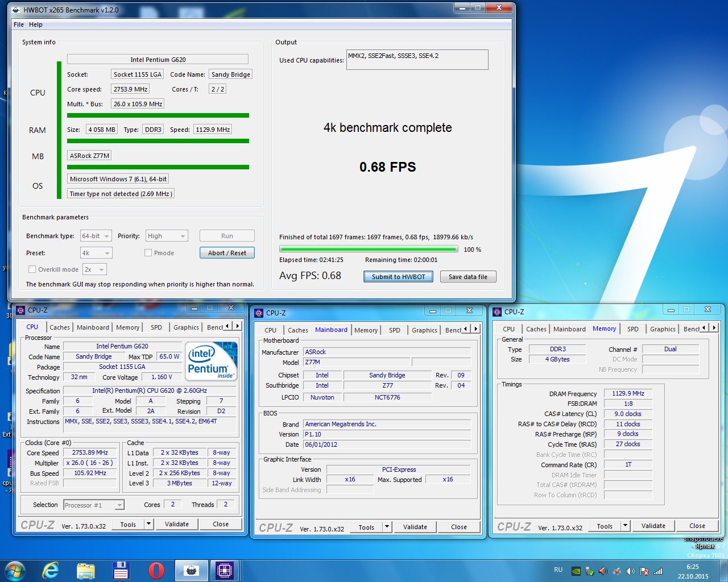The image size is (728, 582).
Task: Select SPD tab in CPU-Z Mainboard window
Action: pyautogui.click(x=395, y=330)
